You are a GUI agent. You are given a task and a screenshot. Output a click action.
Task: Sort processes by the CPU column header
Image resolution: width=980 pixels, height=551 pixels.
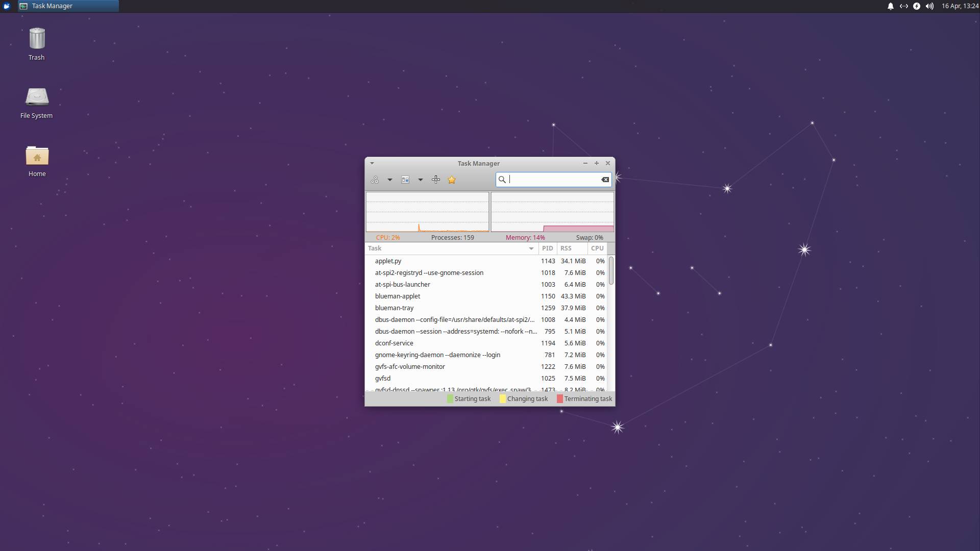point(597,248)
